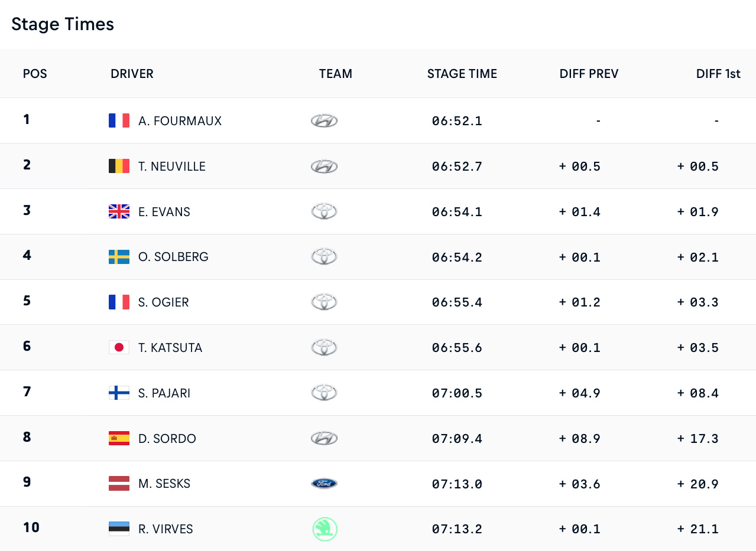Click the Japanese flag next to T. Katsuta

[x=119, y=347]
